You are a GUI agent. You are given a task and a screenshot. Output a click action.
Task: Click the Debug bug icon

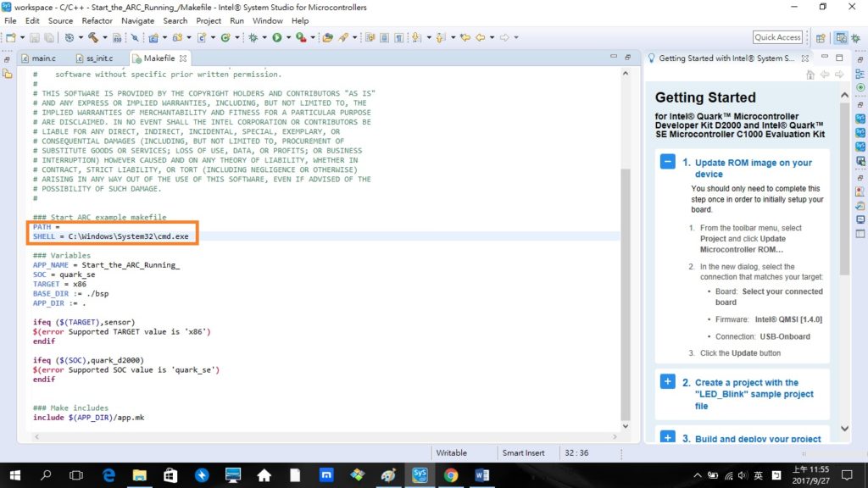[253, 37]
